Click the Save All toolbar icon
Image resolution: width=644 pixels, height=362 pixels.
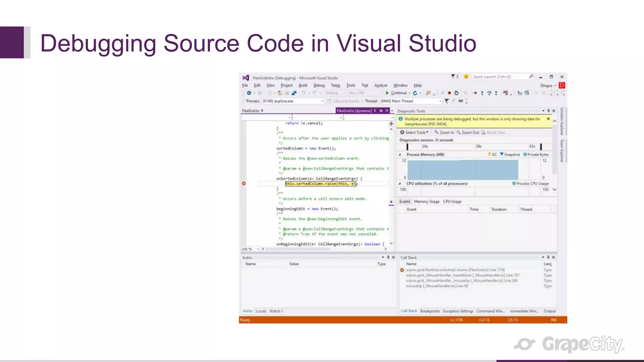tap(294, 93)
